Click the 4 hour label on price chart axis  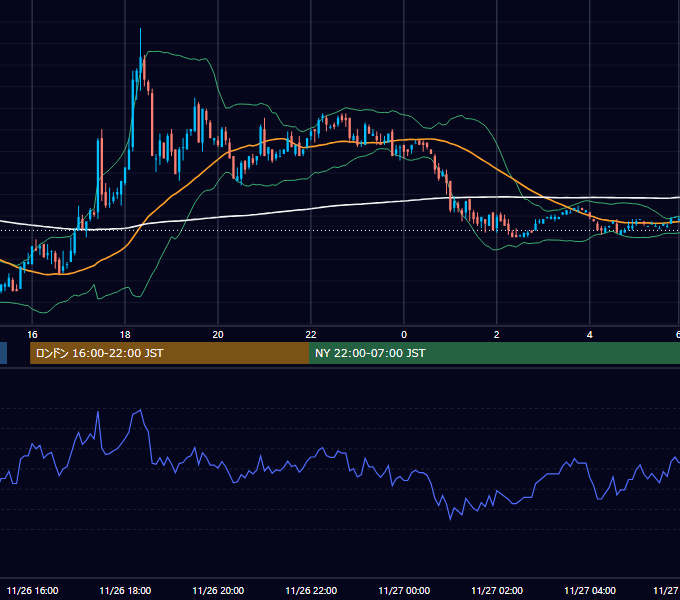tap(589, 335)
